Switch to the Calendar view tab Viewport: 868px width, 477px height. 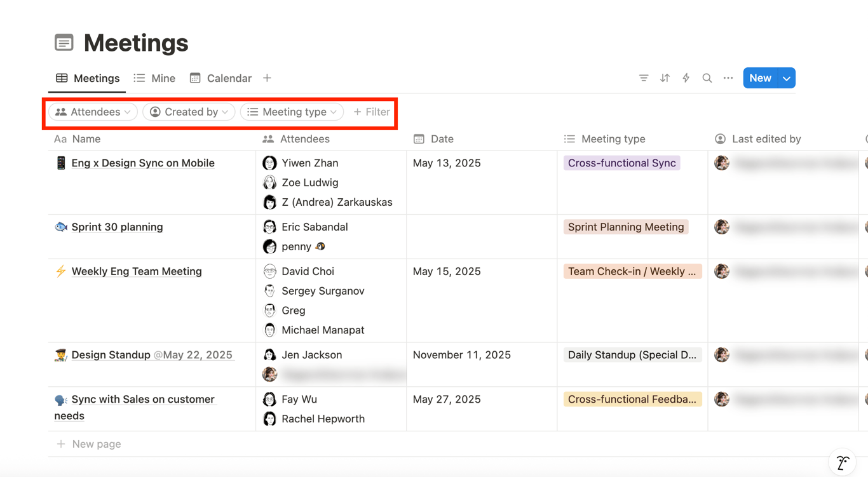click(220, 78)
